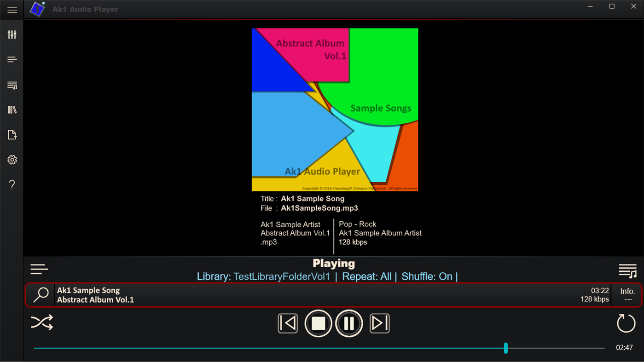Expand the playlist view via music-note icon
This screenshot has width=644, height=362.
click(x=628, y=270)
